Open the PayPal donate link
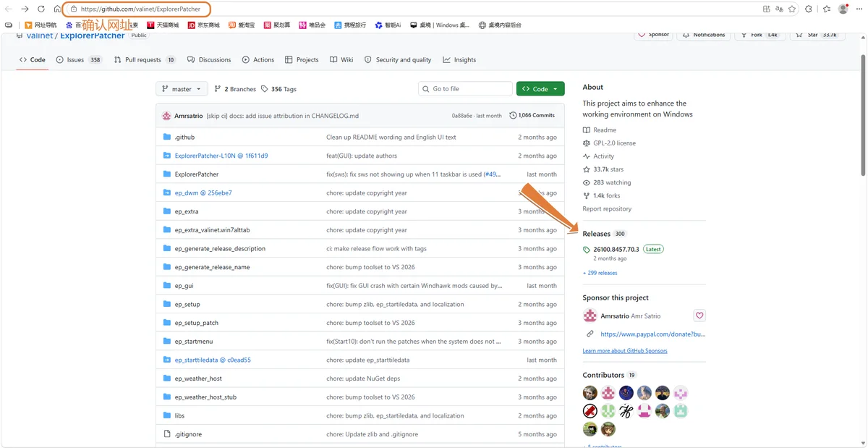 pos(652,334)
